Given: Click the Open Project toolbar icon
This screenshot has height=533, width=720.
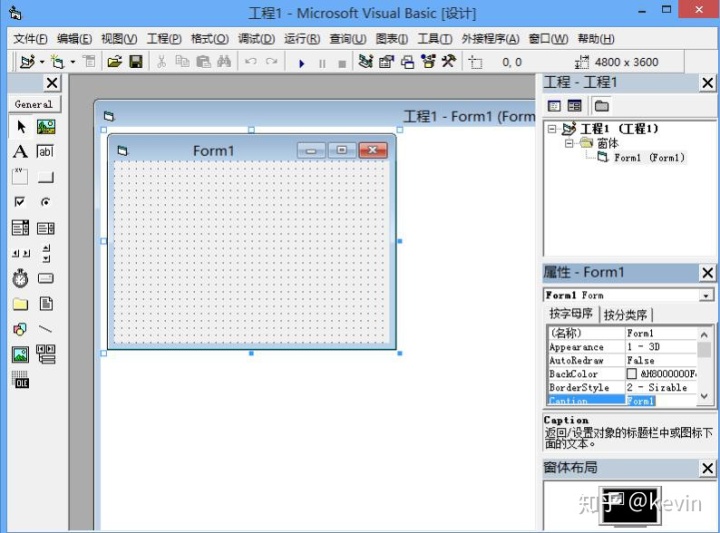Looking at the screenshot, I should click(114, 62).
